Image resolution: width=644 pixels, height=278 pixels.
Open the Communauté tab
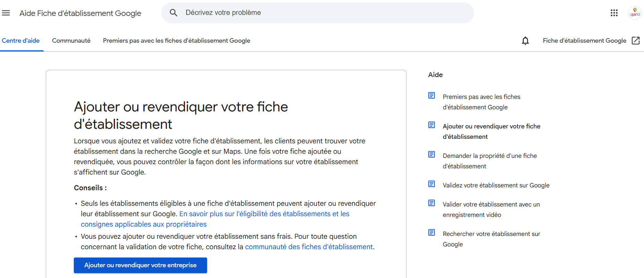71,41
